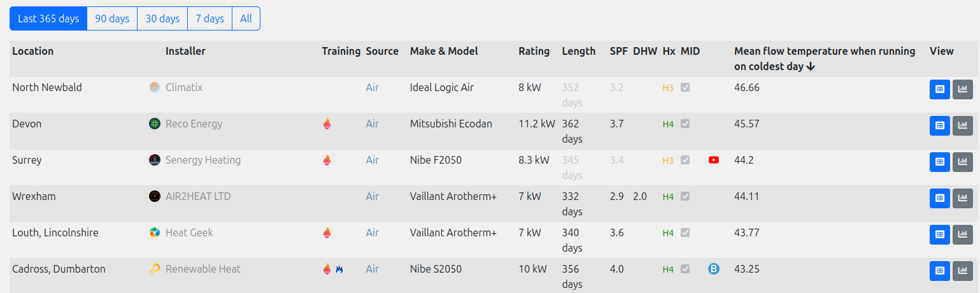980x293 pixels.
Task: Click the blue flame icon in Cadross row
Action: (339, 269)
